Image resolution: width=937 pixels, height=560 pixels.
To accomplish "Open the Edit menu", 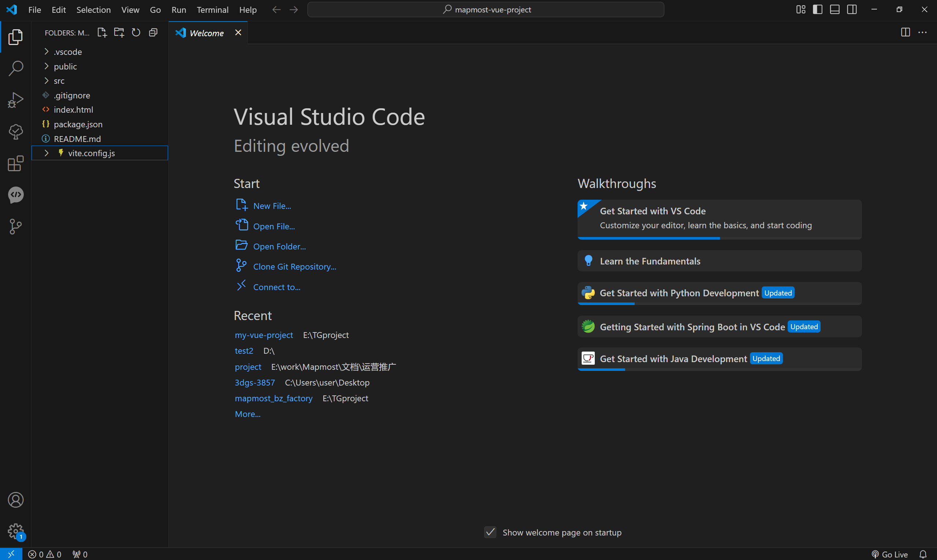I will (59, 10).
